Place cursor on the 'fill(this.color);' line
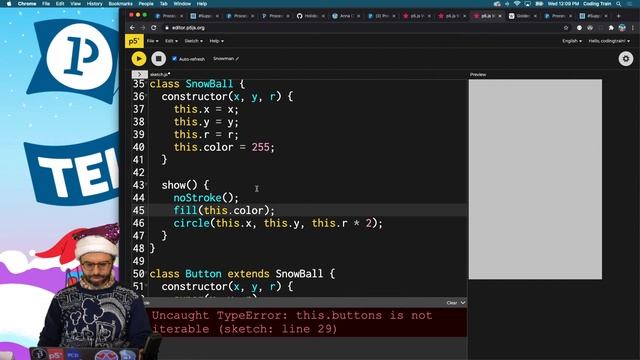 pos(224,211)
